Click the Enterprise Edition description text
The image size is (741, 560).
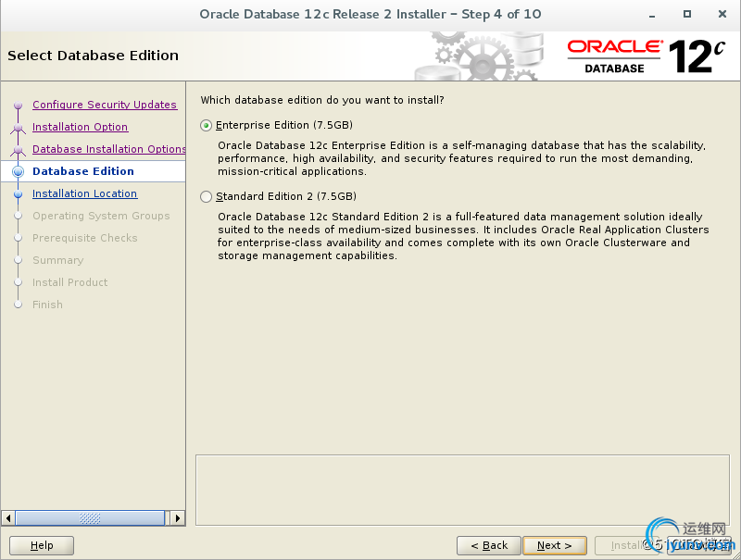coord(461,158)
